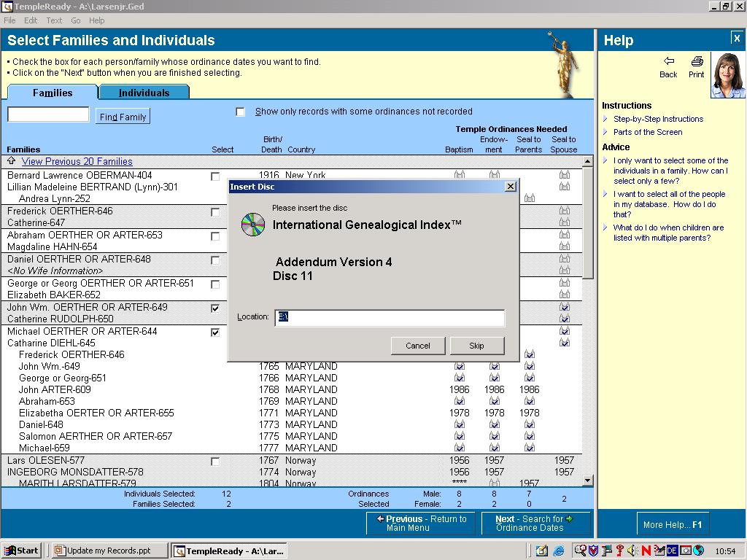The height and width of the screenshot is (560, 747).
Task: Check the box for Lars OLESEN-577 family
Action: coord(215,462)
